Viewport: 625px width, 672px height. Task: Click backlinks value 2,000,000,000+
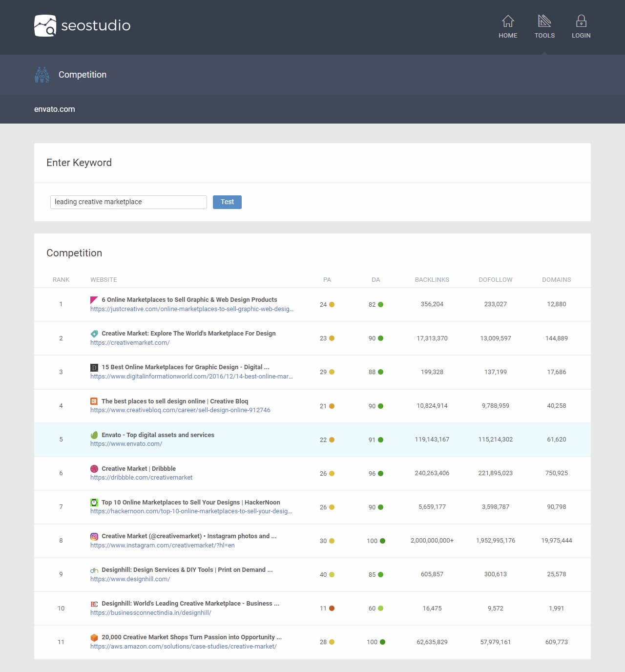pyautogui.click(x=432, y=541)
